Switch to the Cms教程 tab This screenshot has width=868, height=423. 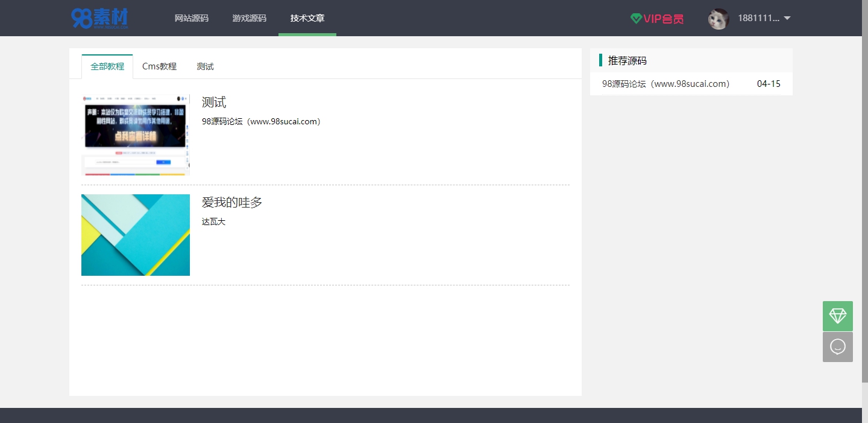click(x=159, y=66)
